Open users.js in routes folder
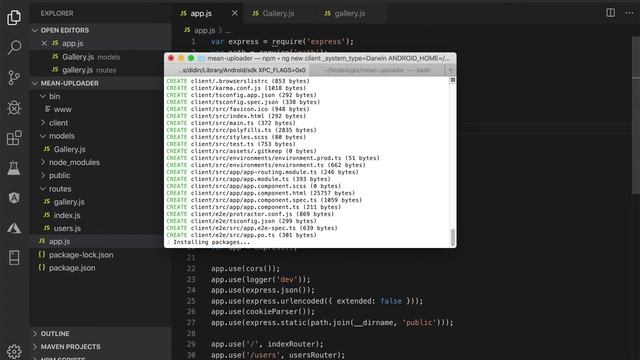Viewport: 640px width, 360px height. pyautogui.click(x=67, y=228)
